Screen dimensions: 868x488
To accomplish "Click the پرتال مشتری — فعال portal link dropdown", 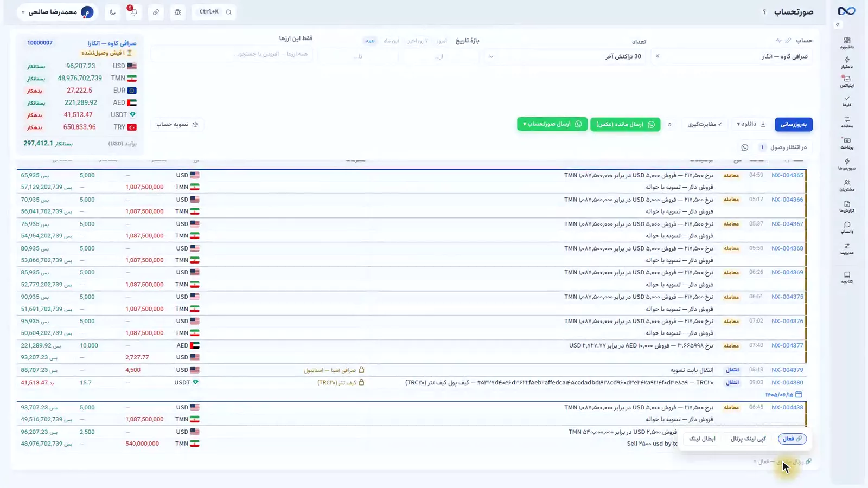I will pos(782,461).
